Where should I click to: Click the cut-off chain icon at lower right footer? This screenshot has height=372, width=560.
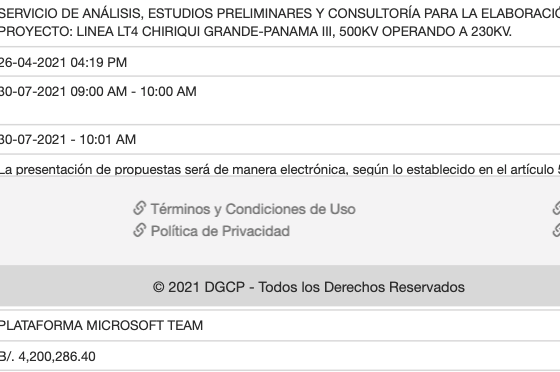pyautogui.click(x=556, y=230)
